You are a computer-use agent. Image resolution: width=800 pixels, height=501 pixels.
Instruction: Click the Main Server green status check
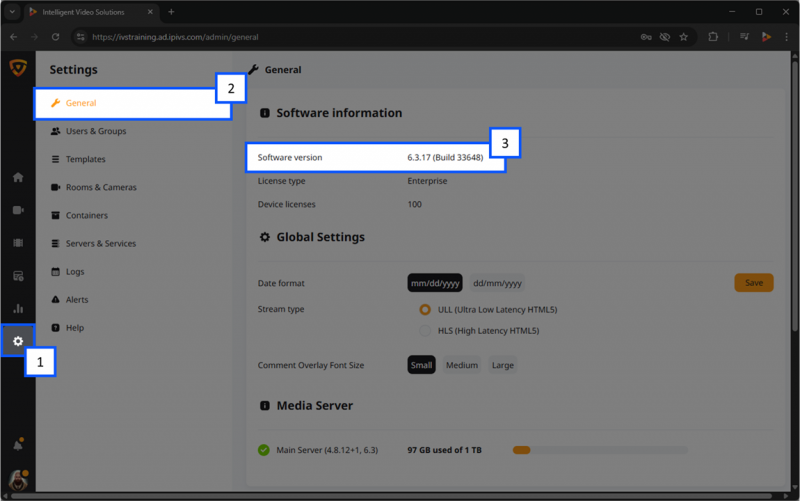(264, 450)
